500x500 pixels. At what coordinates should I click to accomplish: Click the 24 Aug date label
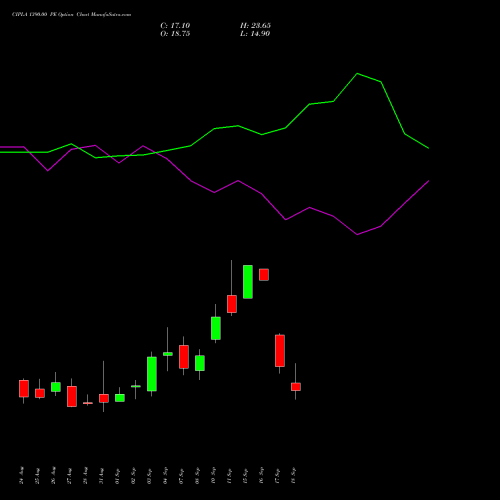point(22,475)
